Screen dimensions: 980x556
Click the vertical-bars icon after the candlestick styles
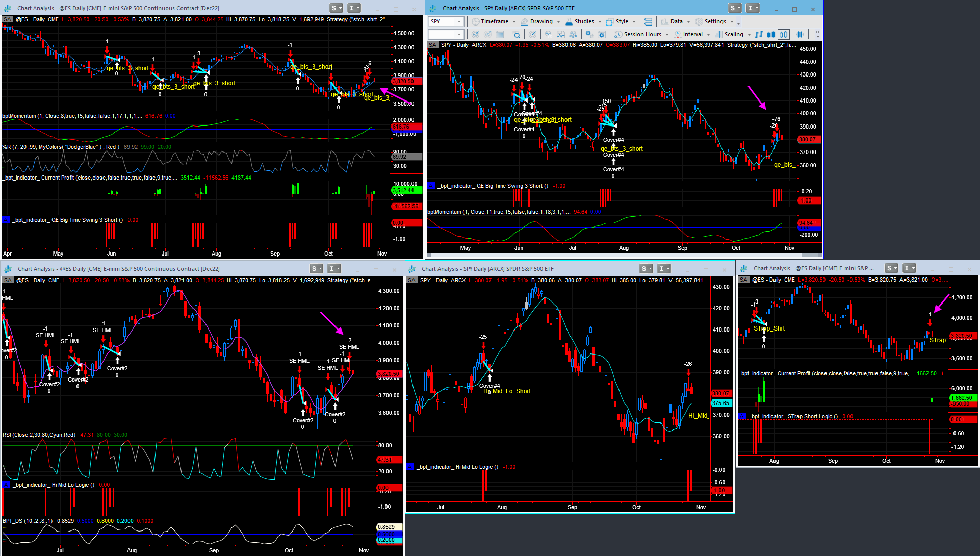click(x=800, y=34)
